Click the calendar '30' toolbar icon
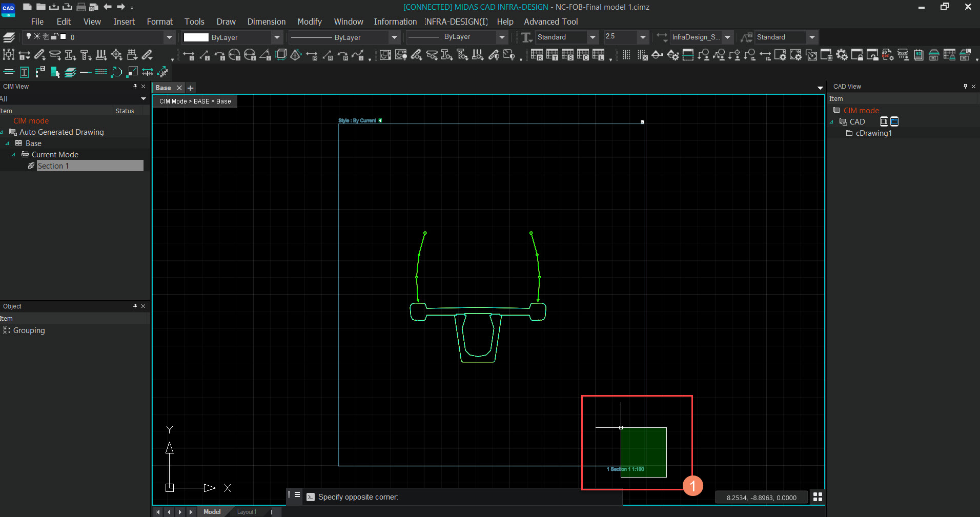The width and height of the screenshot is (980, 517). tap(918, 55)
